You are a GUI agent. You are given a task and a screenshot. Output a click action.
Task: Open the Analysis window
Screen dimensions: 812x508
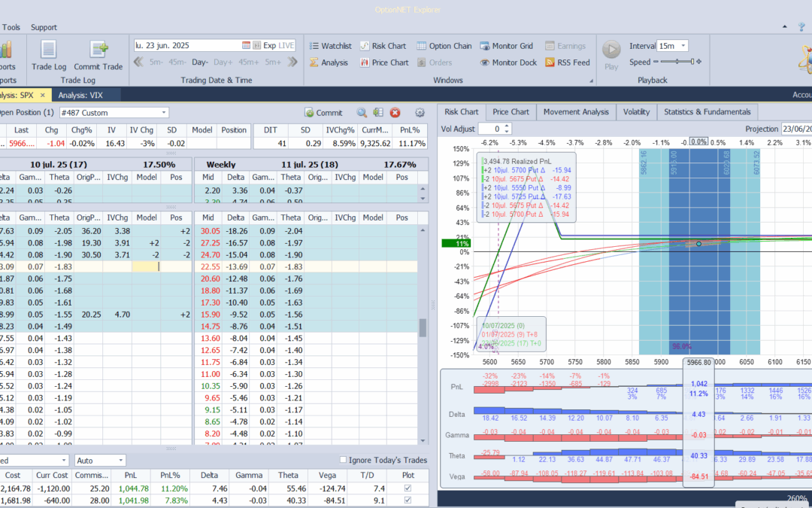329,62
